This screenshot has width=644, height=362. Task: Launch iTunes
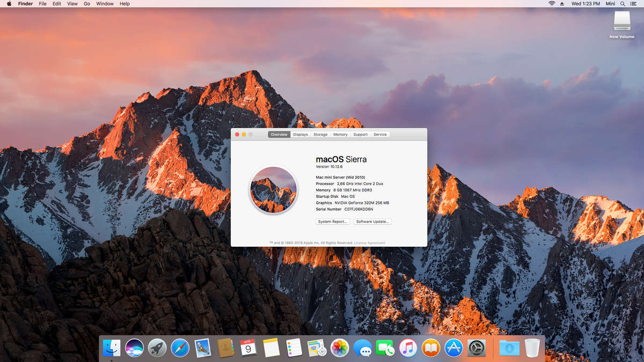[x=408, y=348]
